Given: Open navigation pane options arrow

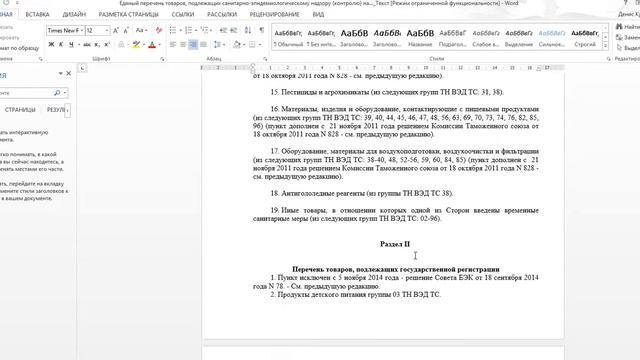Looking at the screenshot, I should pyautogui.click(x=60, y=73).
